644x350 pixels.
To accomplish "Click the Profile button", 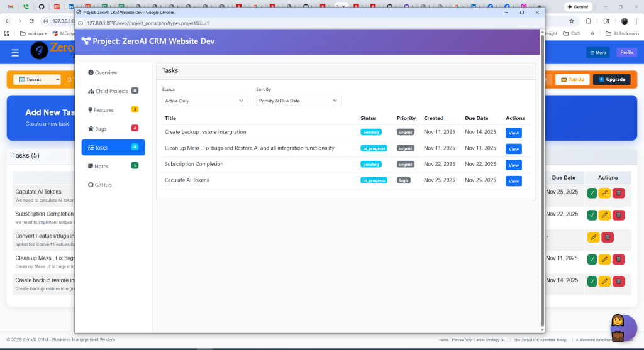I will tap(626, 53).
